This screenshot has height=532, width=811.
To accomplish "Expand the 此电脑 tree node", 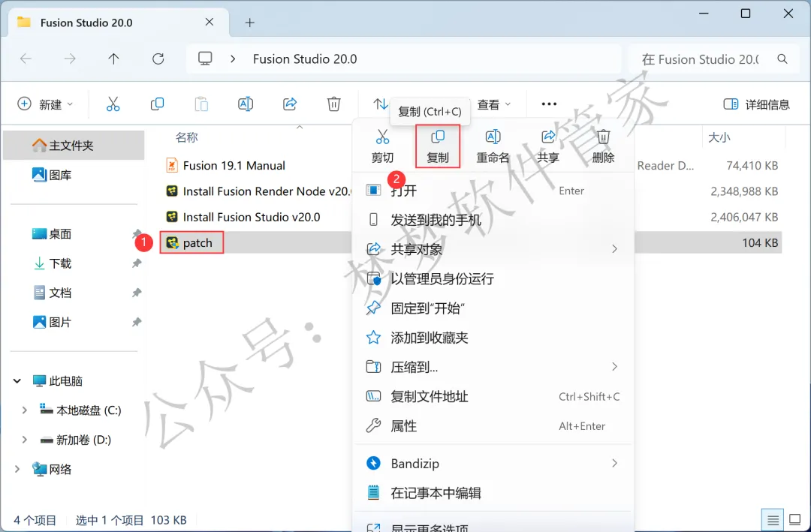I will (17, 381).
